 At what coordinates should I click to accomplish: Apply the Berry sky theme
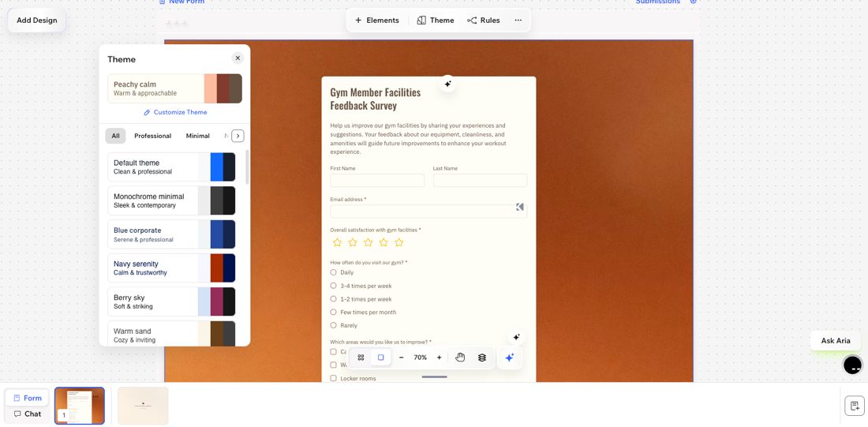pyautogui.click(x=171, y=302)
